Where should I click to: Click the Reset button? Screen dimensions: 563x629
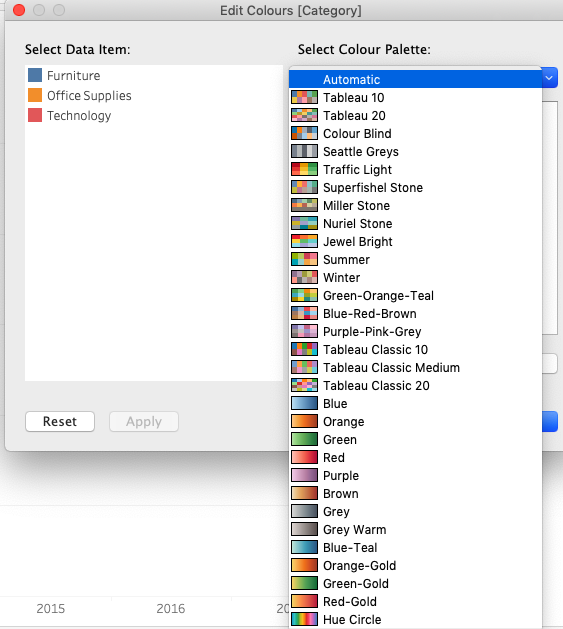tap(60, 422)
